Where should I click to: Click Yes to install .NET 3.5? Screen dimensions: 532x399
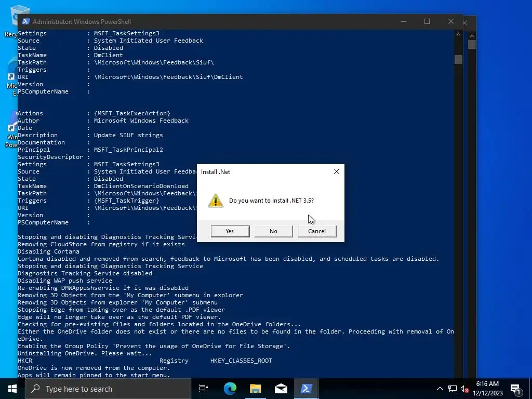tap(230, 231)
